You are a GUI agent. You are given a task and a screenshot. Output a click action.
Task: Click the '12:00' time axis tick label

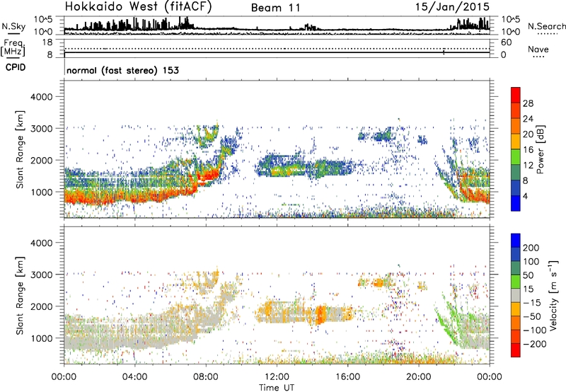pyautogui.click(x=277, y=377)
